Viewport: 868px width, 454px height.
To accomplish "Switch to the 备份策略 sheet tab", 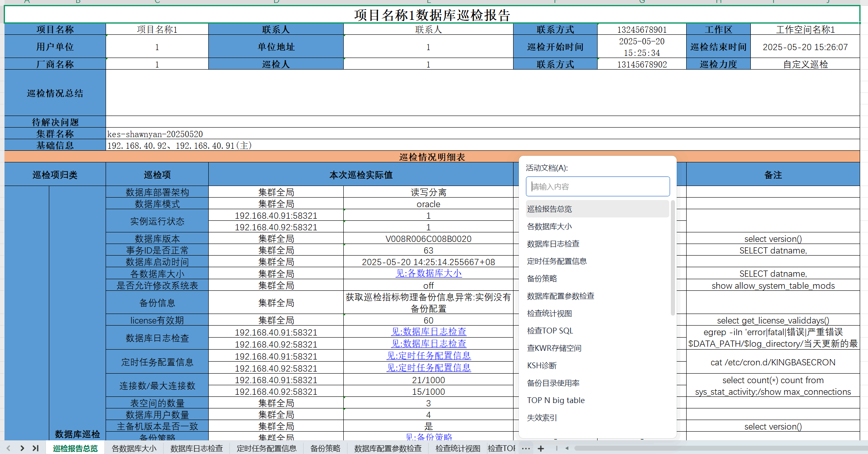I will 325,448.
